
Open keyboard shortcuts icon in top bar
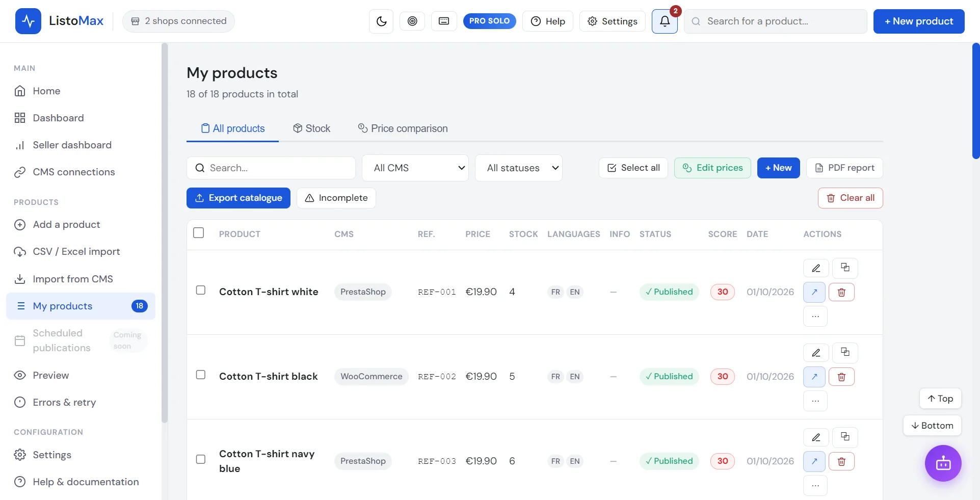(444, 21)
